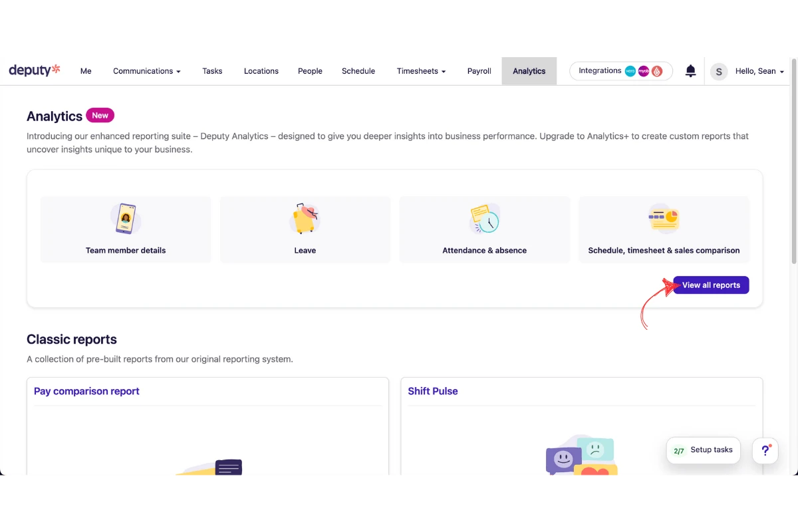Click the Schedule, timesheet & sales chart icon
Image resolution: width=798 pixels, height=532 pixels.
pyautogui.click(x=664, y=219)
